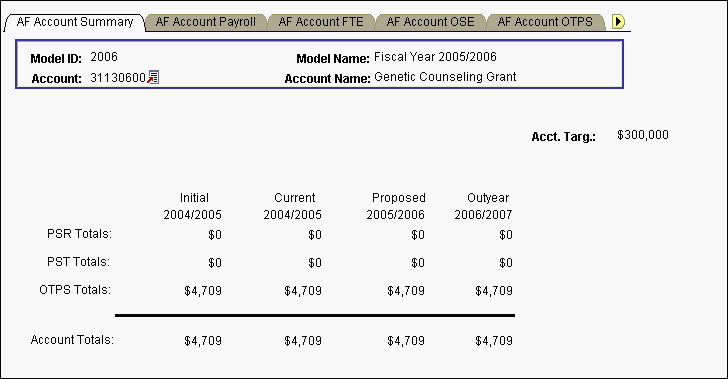Open account detail icon beside 31130600
Viewport: 728px width, 379px height.
153,77
